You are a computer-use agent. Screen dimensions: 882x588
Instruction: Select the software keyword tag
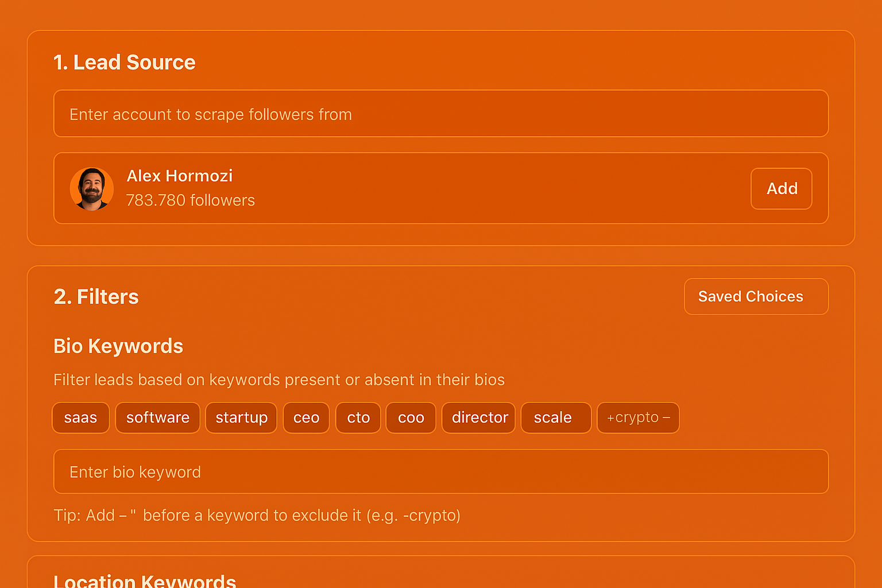tap(157, 417)
